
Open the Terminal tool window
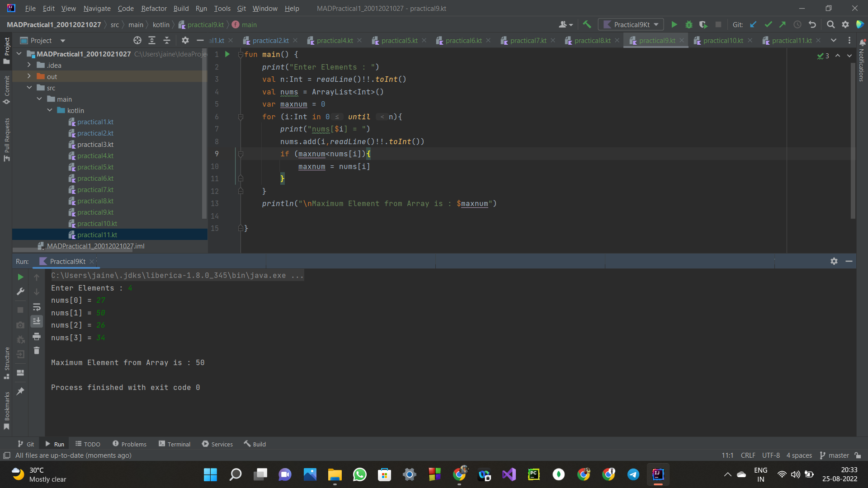(175, 444)
